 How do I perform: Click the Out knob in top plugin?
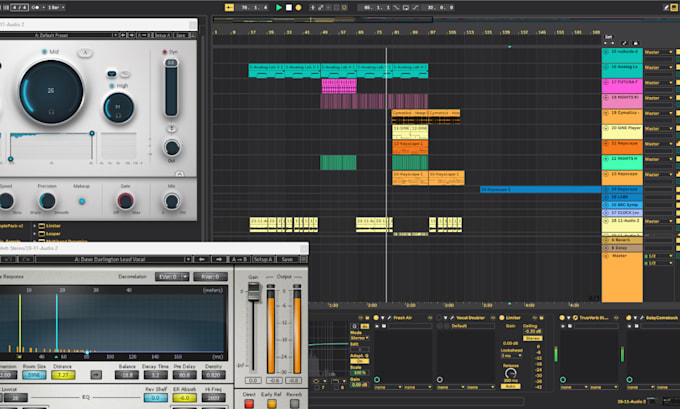[x=172, y=147]
